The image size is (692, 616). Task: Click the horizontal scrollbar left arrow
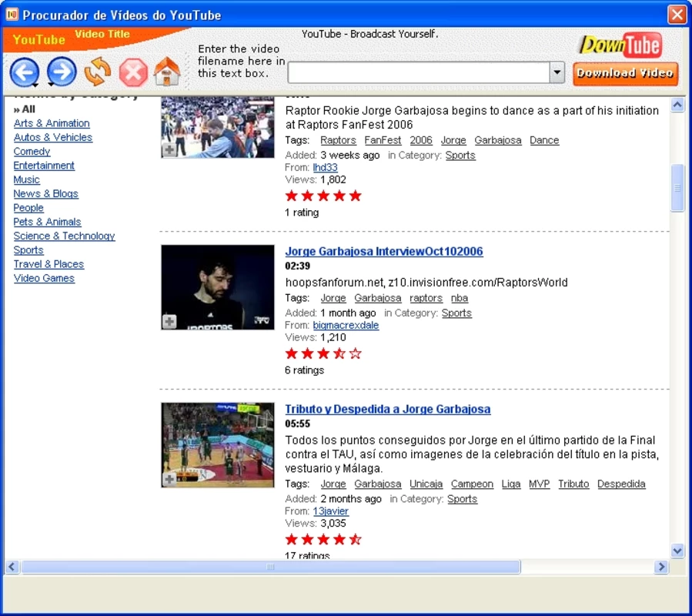(12, 567)
